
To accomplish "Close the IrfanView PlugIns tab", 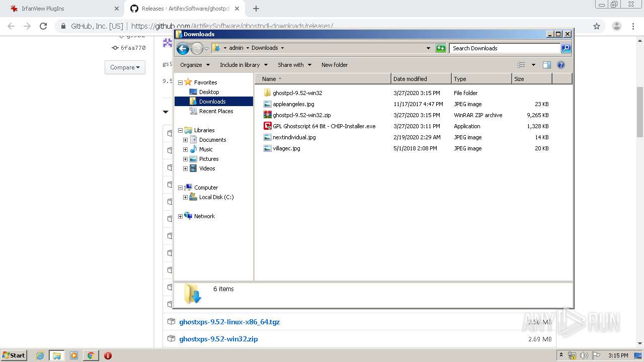I will [x=116, y=9].
